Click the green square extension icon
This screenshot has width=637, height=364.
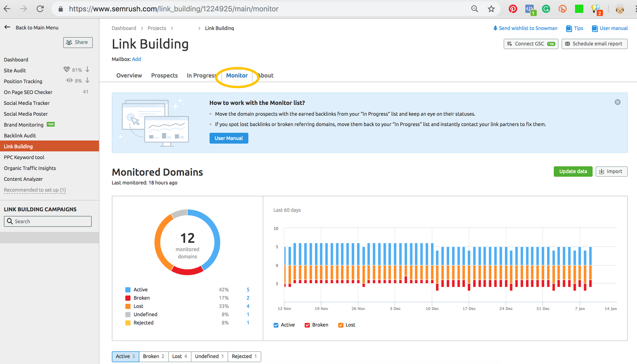pyautogui.click(x=579, y=9)
